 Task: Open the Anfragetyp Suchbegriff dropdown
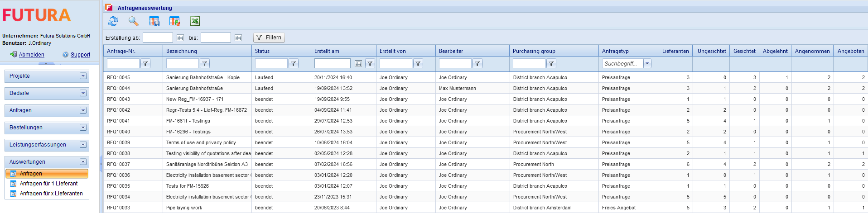[x=647, y=64]
